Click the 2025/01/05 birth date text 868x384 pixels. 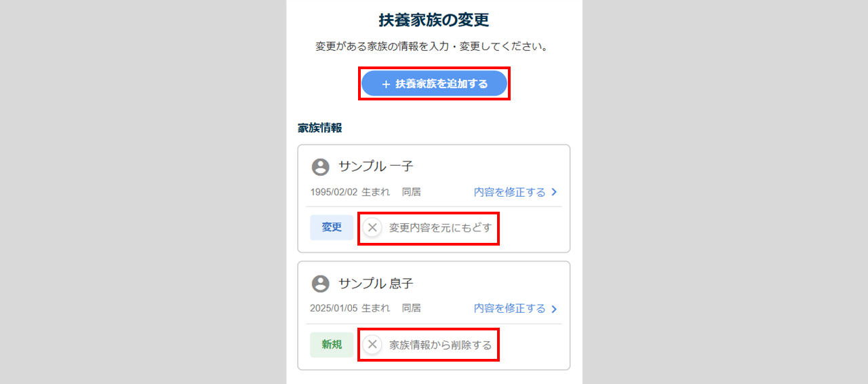tap(334, 309)
